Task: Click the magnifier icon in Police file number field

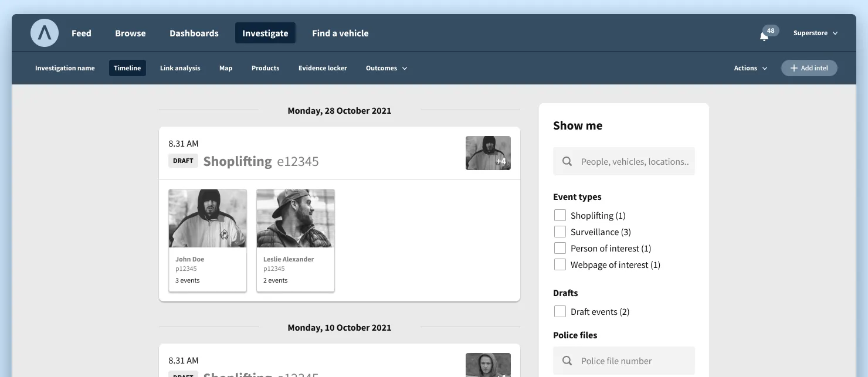Action: (x=567, y=361)
